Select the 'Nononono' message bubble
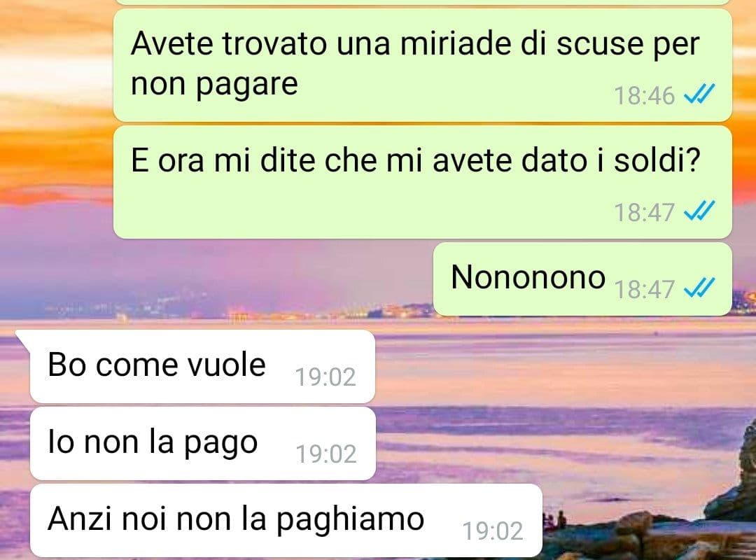756x560 pixels. 582,279
